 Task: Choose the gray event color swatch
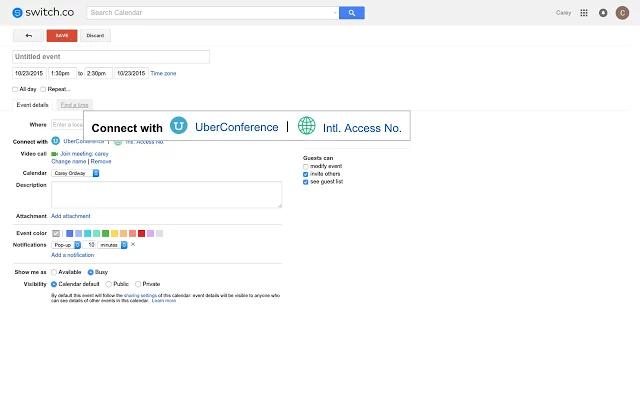coord(159,233)
